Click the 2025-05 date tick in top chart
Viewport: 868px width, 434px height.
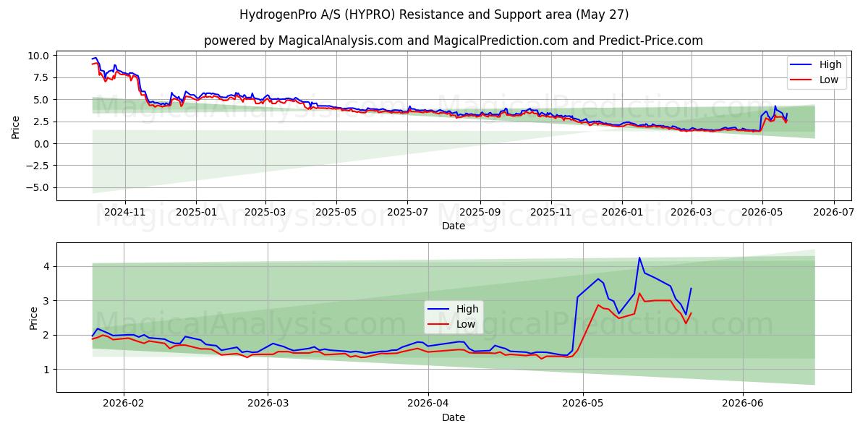336,213
